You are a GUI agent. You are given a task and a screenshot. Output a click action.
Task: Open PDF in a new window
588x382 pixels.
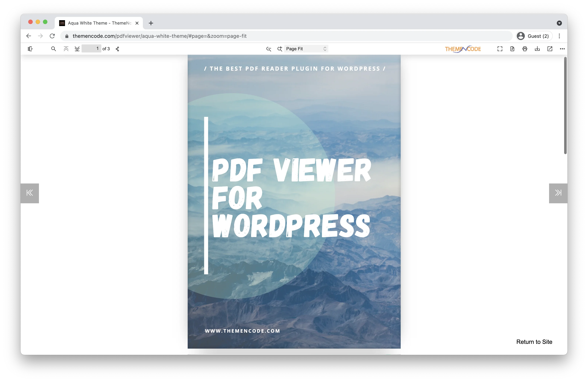(549, 49)
